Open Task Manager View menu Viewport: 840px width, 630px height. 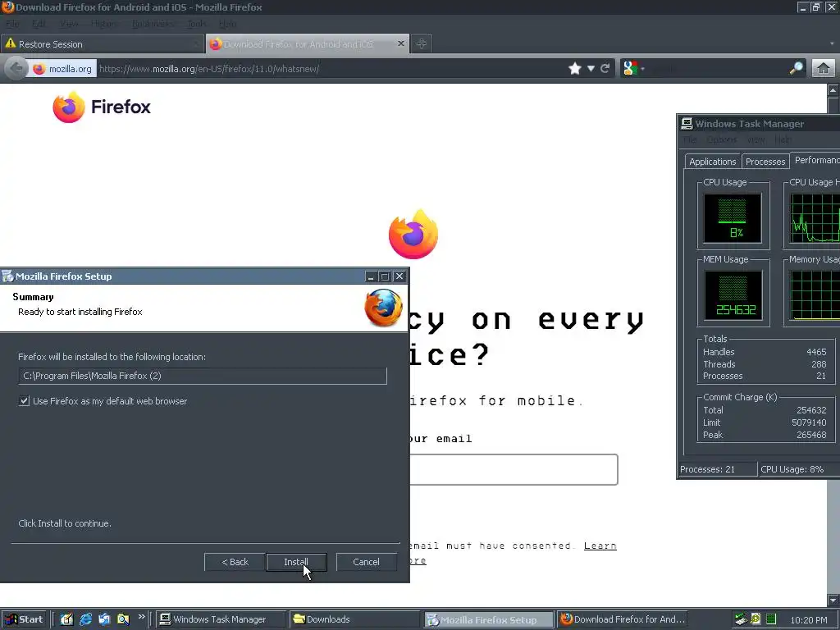point(756,139)
